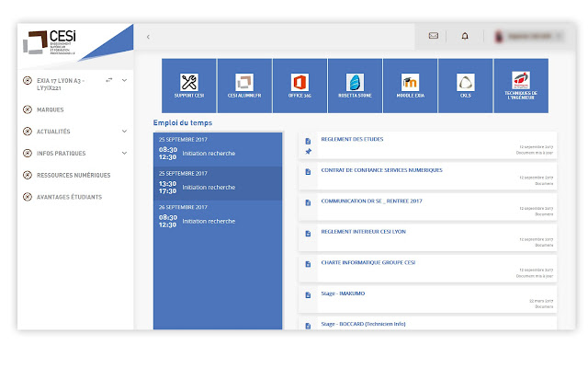This screenshot has height=368, width=588.
Task: Launch the Office 365 tile
Action: 300,86
